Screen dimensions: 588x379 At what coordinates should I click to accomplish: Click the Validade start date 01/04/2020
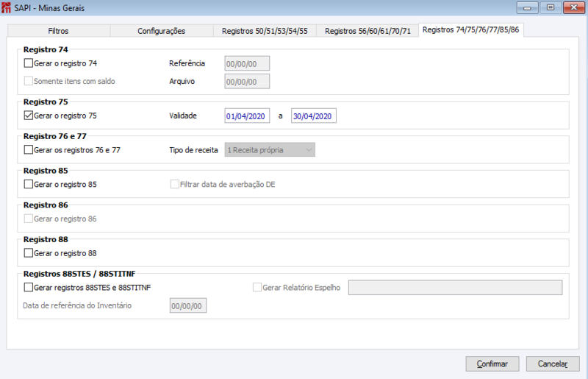coord(247,116)
